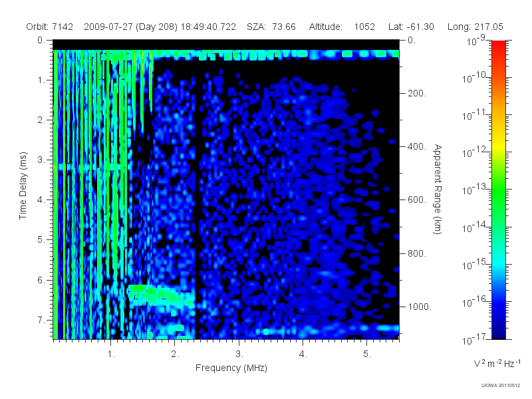The height and width of the screenshot is (399, 532).
Task: Click the 'SZA: 73.66' value
Action: (271, 27)
